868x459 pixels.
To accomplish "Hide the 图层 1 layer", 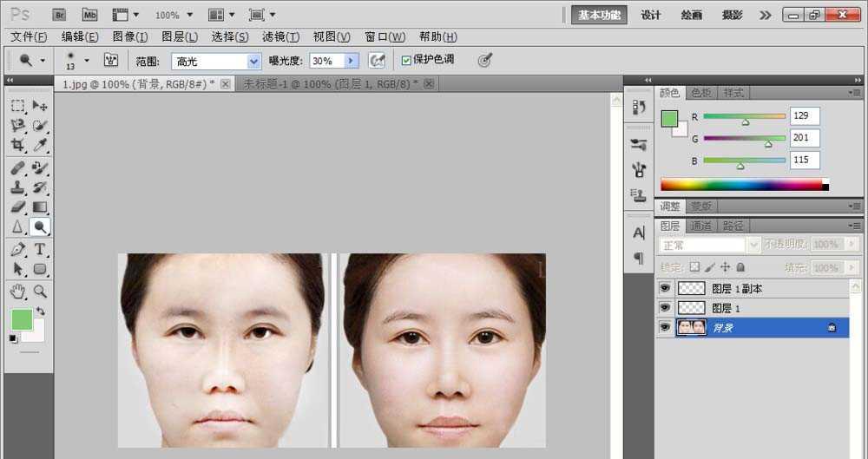I will pos(666,307).
